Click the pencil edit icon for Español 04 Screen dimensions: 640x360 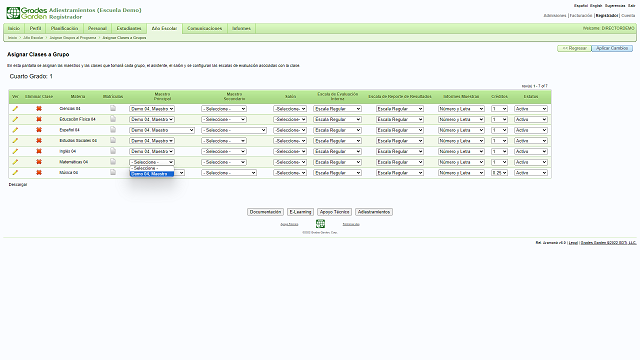coord(15,130)
